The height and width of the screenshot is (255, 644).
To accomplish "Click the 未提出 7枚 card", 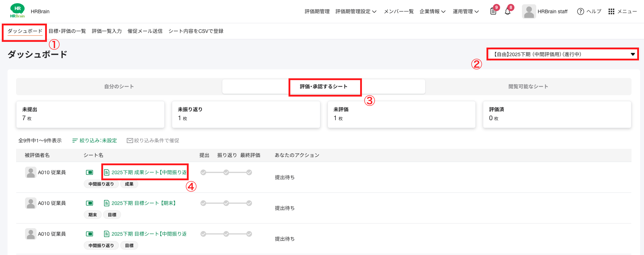I will (x=90, y=114).
